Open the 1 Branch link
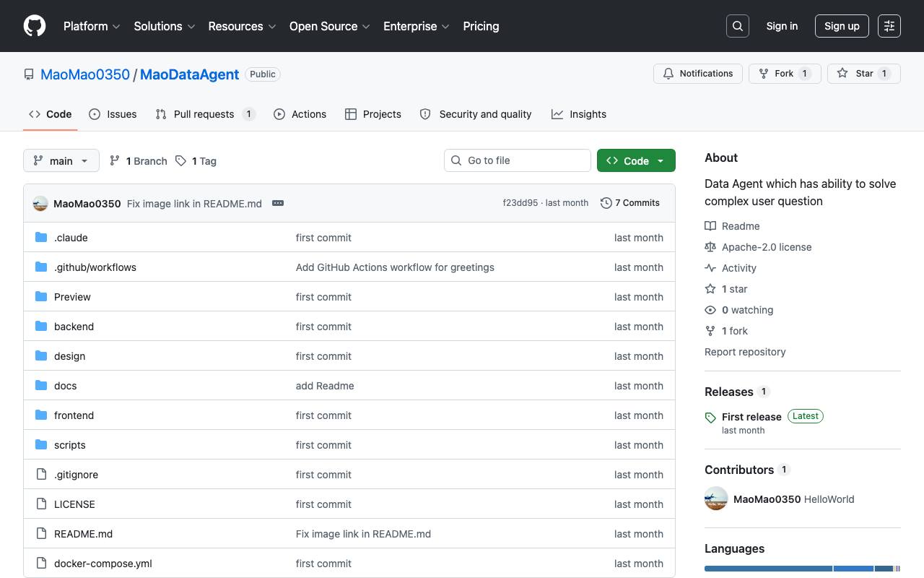The image size is (924, 578). tap(138, 160)
